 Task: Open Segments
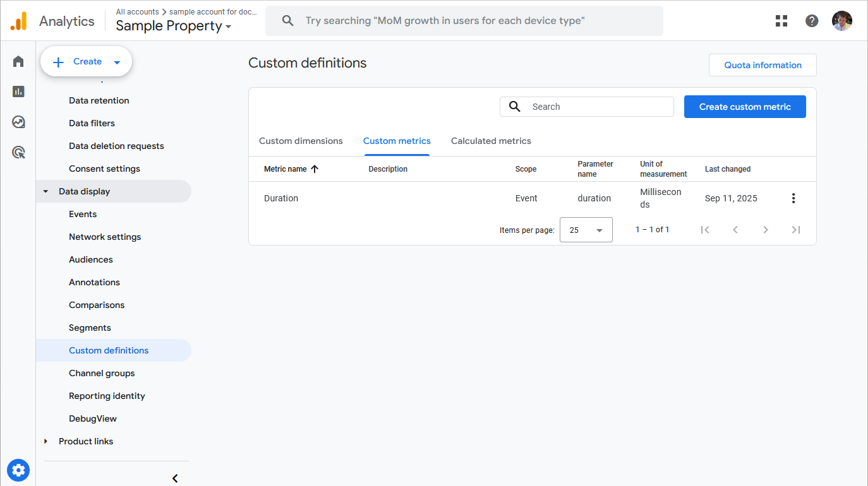(90, 328)
